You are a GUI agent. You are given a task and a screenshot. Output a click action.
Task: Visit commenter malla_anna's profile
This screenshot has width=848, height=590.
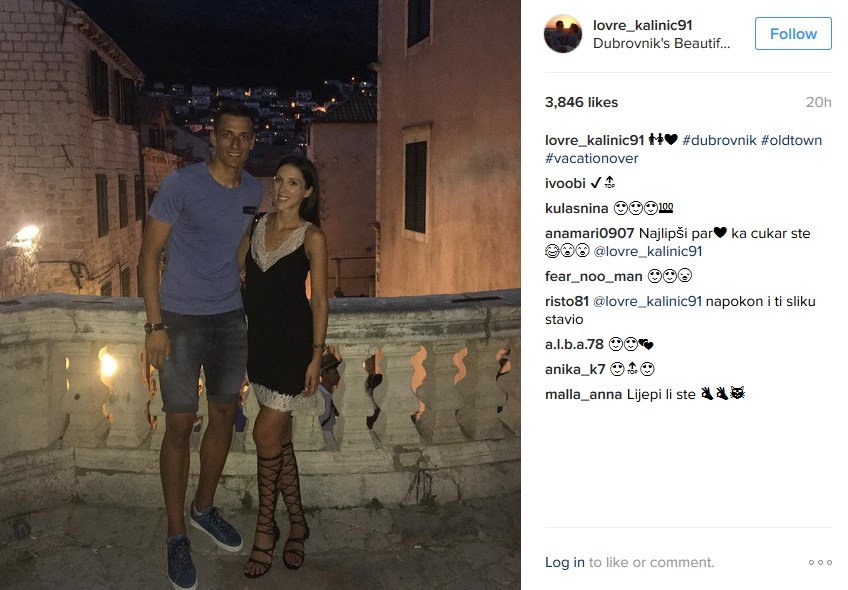[584, 394]
